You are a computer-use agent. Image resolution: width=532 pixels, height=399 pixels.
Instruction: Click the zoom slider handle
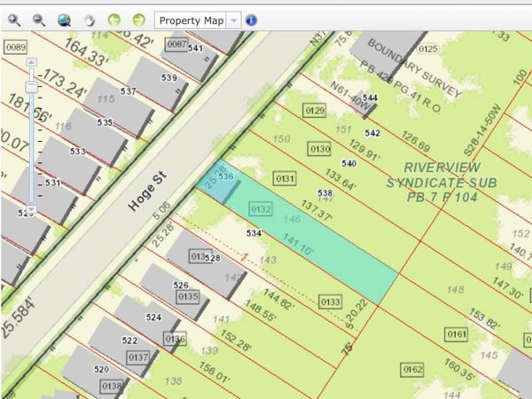click(31, 87)
